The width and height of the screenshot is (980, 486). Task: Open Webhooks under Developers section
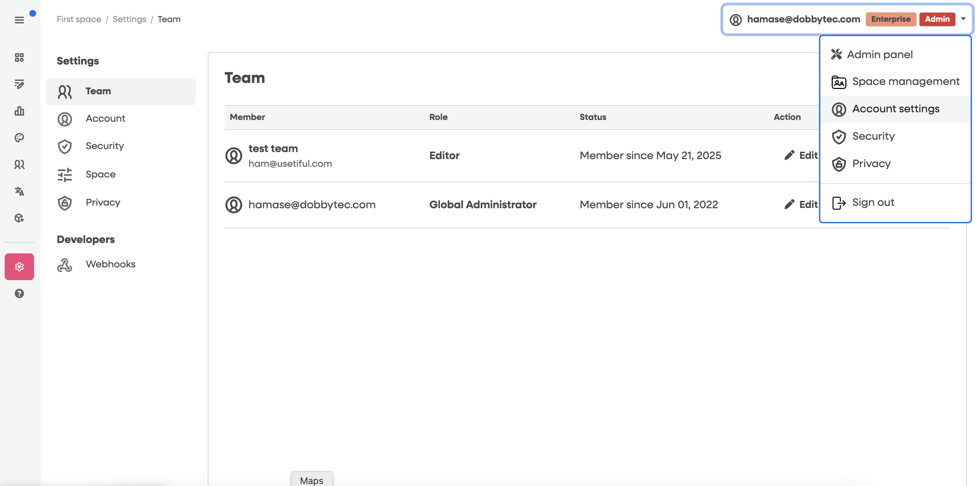[x=110, y=264]
